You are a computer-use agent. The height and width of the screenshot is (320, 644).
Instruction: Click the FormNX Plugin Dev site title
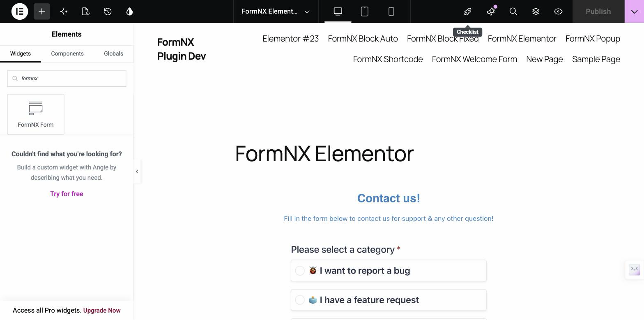[x=182, y=49]
